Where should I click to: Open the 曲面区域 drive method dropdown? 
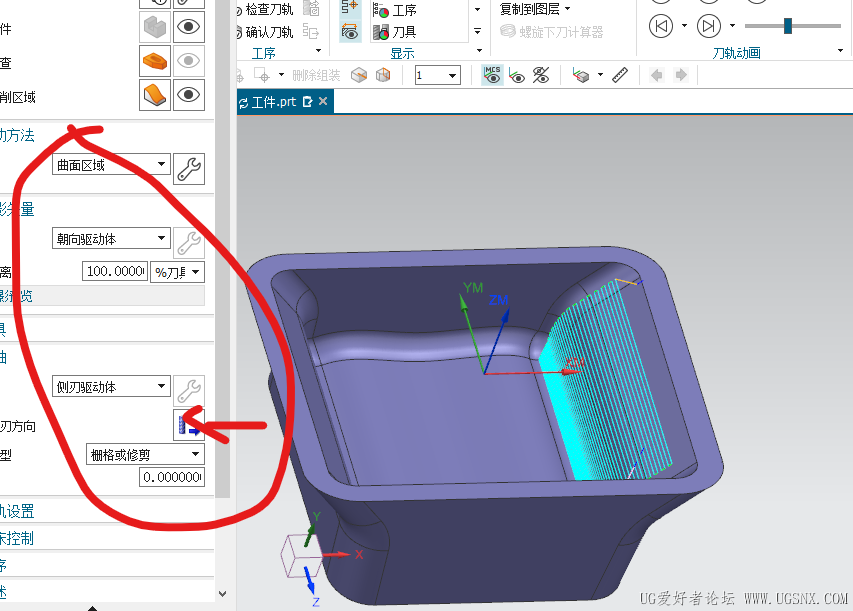(x=111, y=164)
